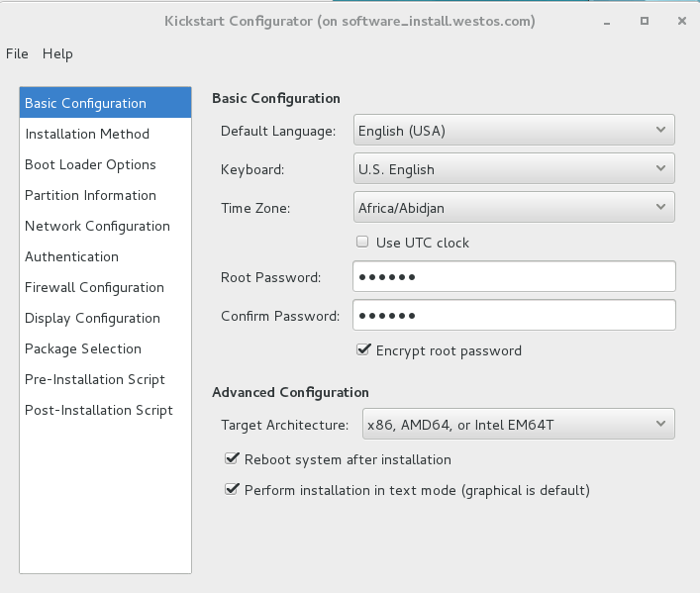
Task: Expand the Time Zone dropdown
Action: tap(514, 207)
